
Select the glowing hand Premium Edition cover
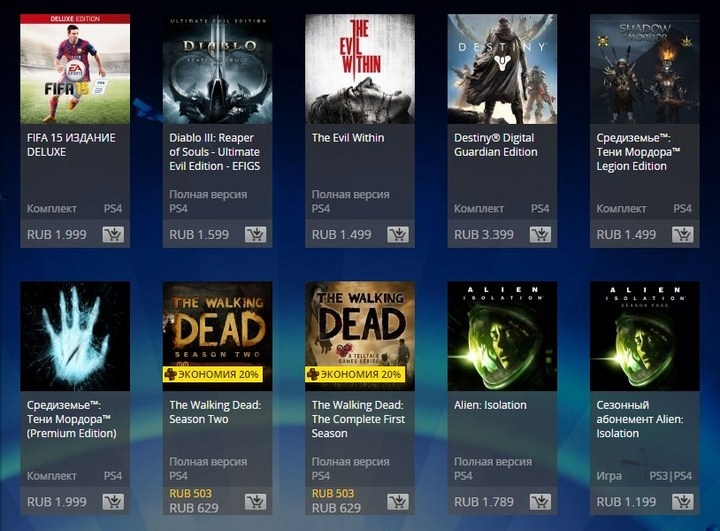click(75, 336)
